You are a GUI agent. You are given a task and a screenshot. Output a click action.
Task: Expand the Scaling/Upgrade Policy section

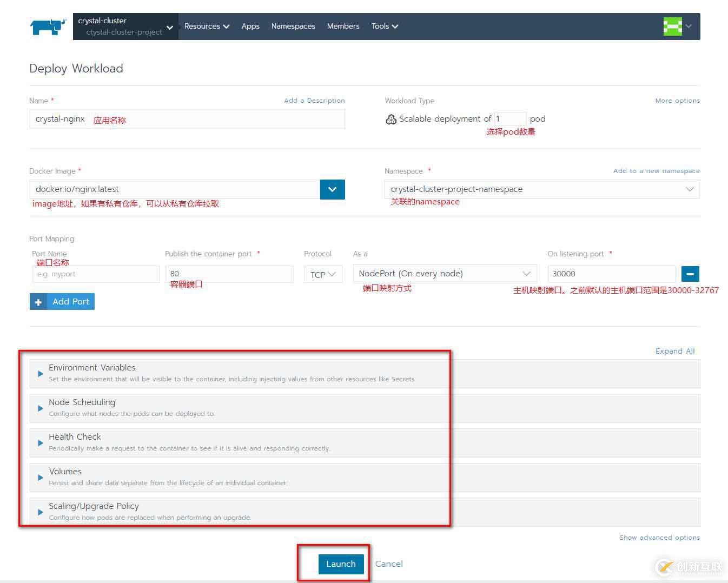pos(365,512)
